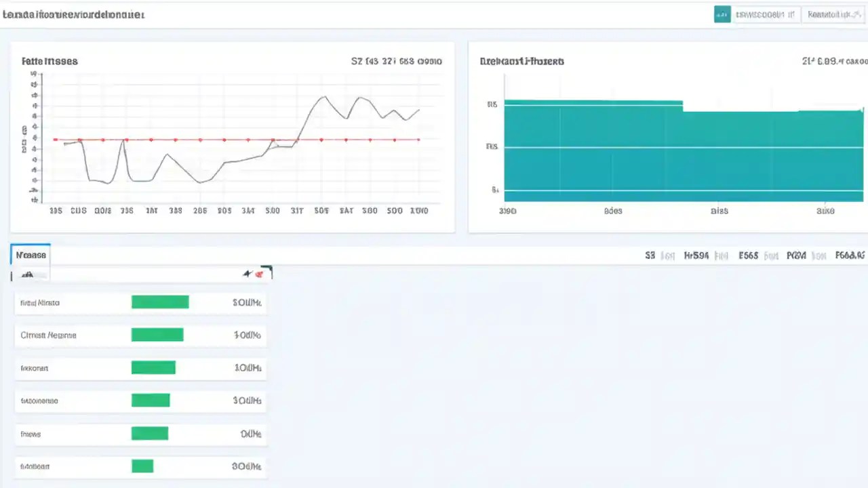This screenshot has height=488, width=868.
Task: Click the red alert icon next to the pencil icon
Action: (x=259, y=273)
